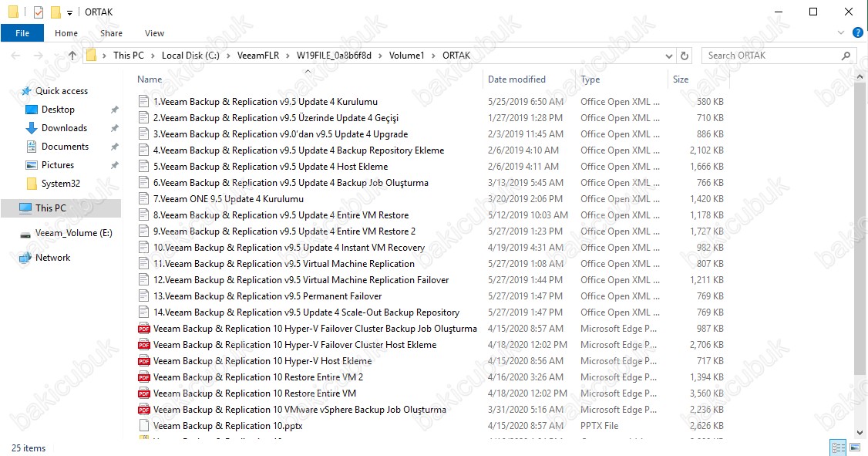Click VeeamFLR in the address path
This screenshot has width=868, height=456.
coord(258,56)
